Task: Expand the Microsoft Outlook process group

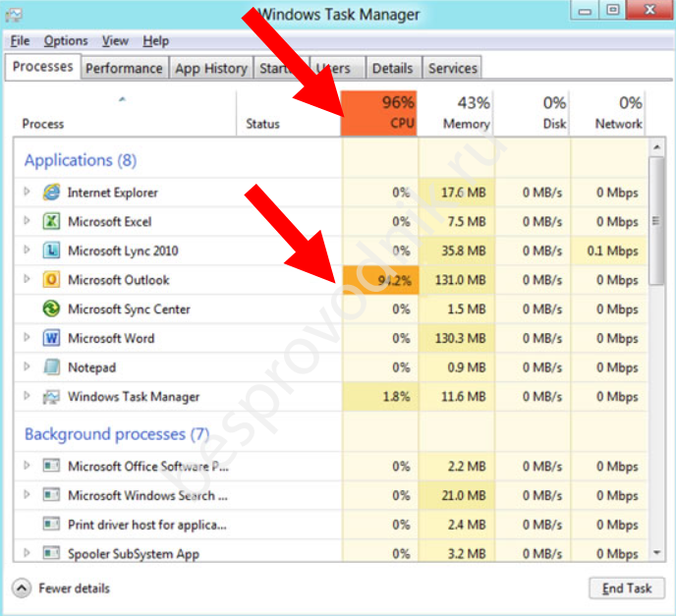Action: (27, 279)
